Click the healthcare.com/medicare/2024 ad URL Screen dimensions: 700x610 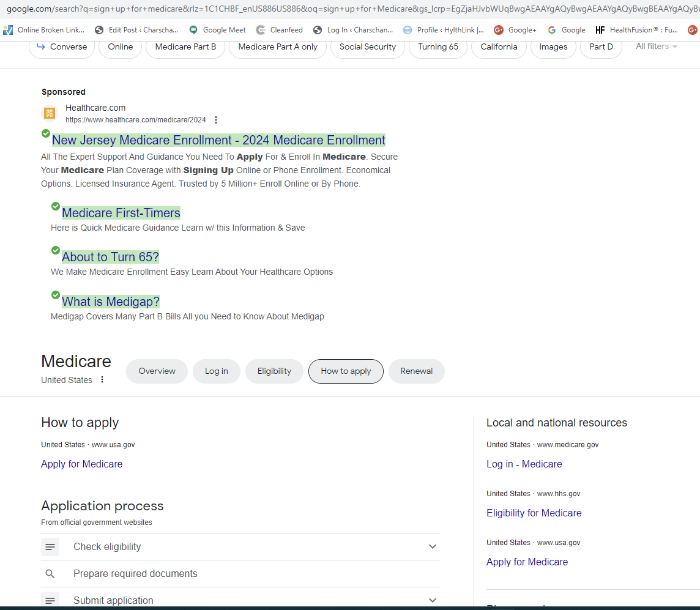click(136, 119)
